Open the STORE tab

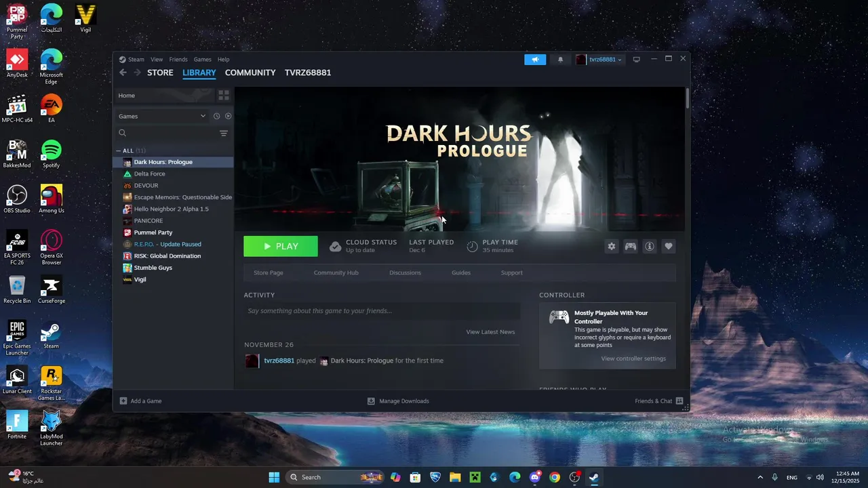pyautogui.click(x=160, y=73)
